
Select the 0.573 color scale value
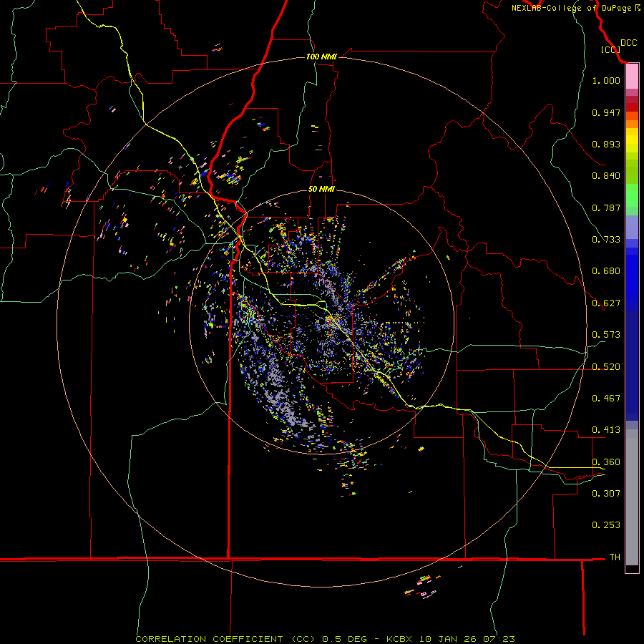(x=606, y=335)
